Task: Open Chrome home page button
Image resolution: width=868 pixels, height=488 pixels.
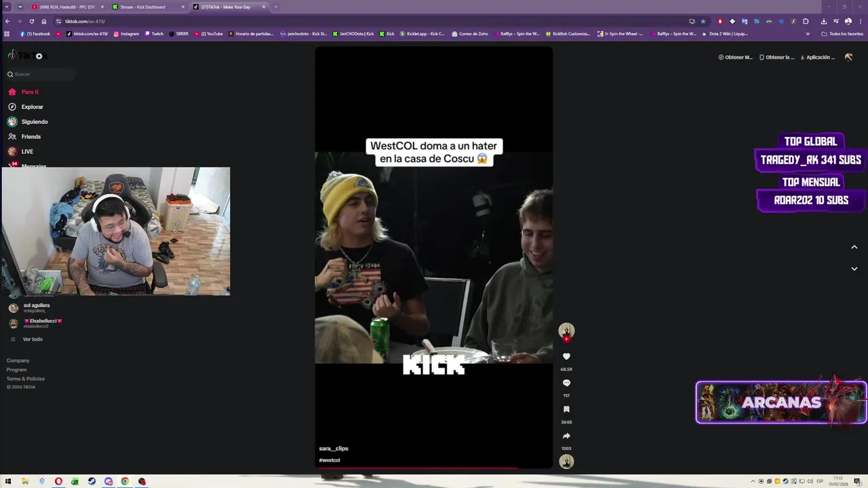Action: pyautogui.click(x=44, y=21)
